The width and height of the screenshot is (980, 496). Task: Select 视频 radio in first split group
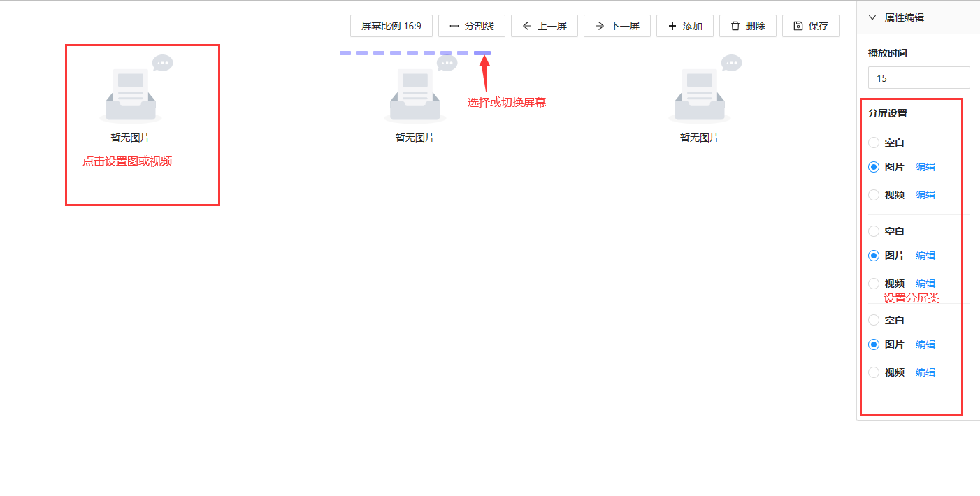(x=874, y=194)
